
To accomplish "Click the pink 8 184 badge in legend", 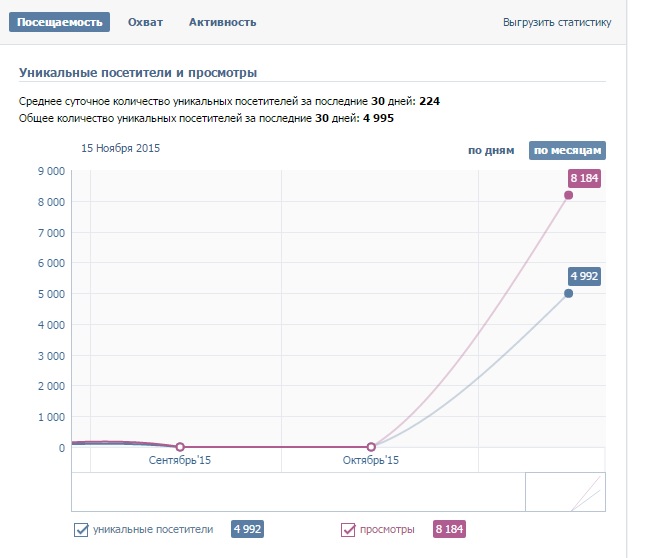I will [449, 529].
